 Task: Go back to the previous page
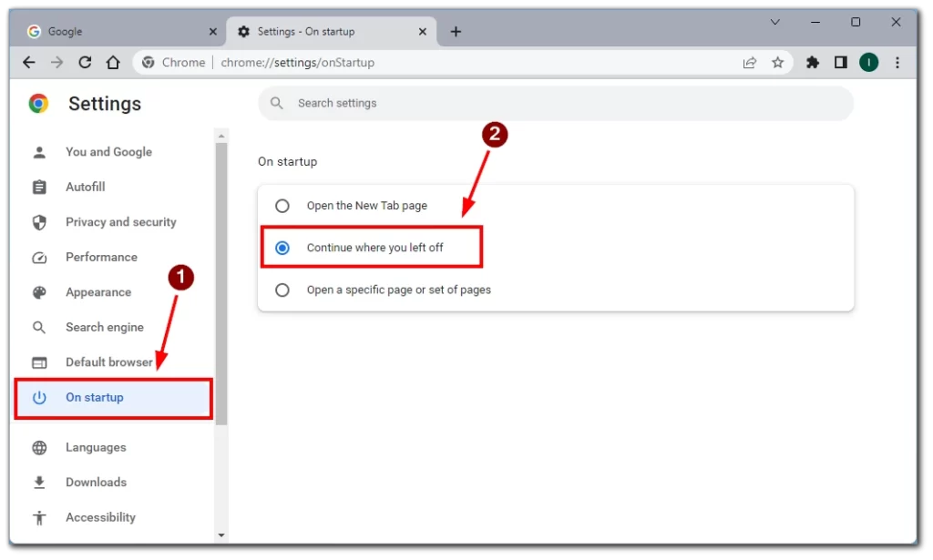[28, 63]
